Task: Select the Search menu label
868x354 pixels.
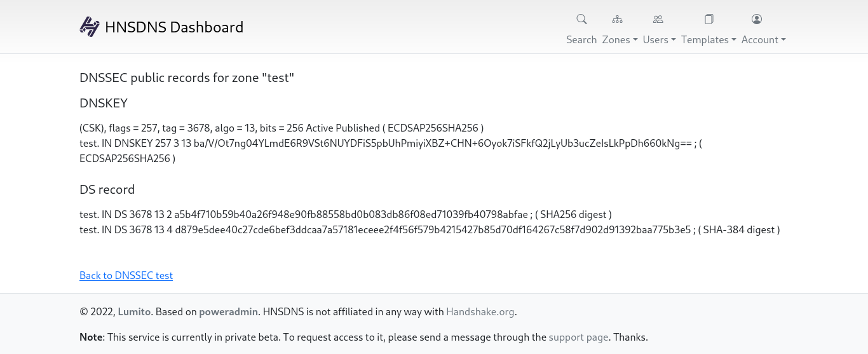Action: [x=581, y=39]
